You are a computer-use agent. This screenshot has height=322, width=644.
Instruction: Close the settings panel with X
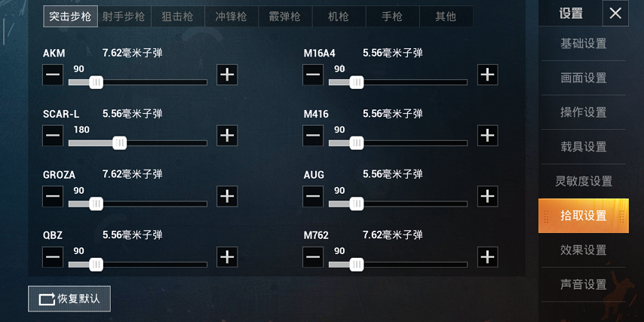pyautogui.click(x=615, y=14)
